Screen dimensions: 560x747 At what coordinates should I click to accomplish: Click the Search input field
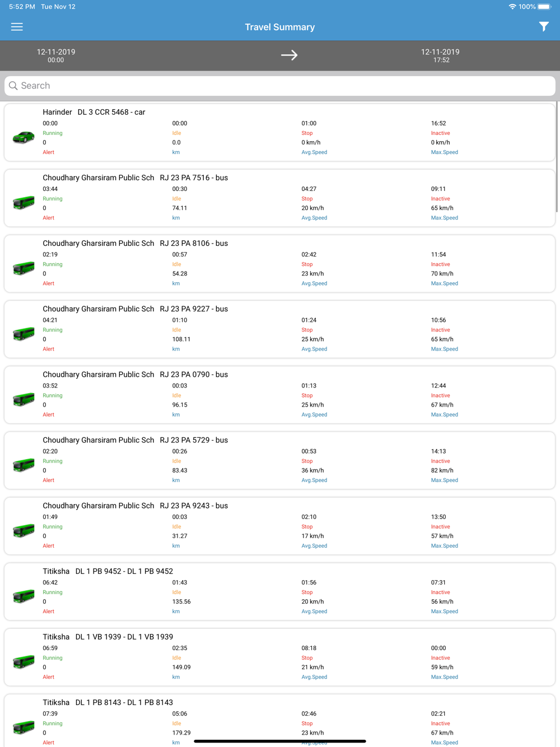click(280, 86)
